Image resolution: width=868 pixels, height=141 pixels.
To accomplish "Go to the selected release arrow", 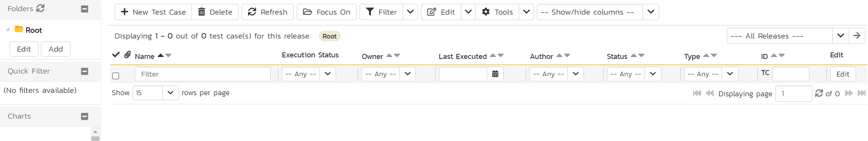I will click(x=857, y=36).
